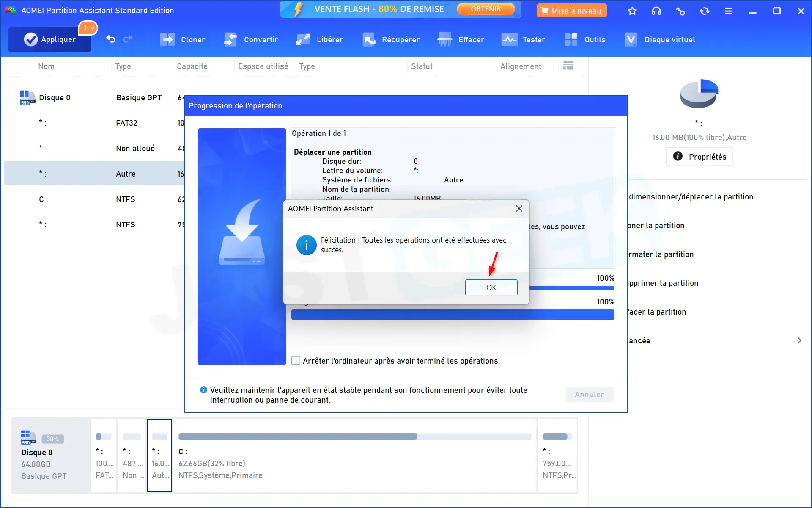Click the Espace utilisé column header

tap(263, 66)
